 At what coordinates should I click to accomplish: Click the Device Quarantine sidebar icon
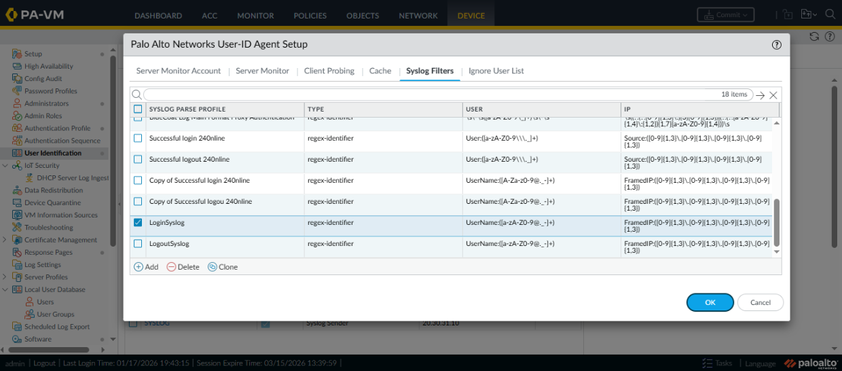pyautogui.click(x=18, y=202)
